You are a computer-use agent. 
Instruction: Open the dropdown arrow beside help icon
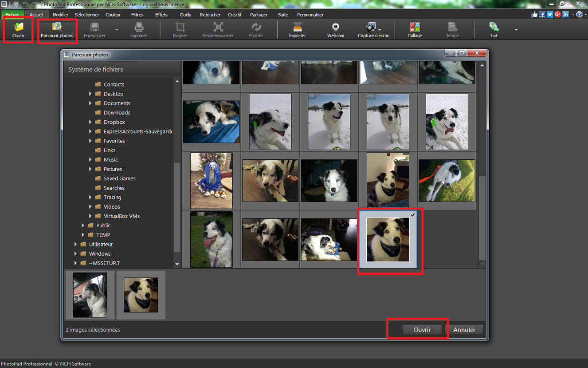tap(585, 15)
